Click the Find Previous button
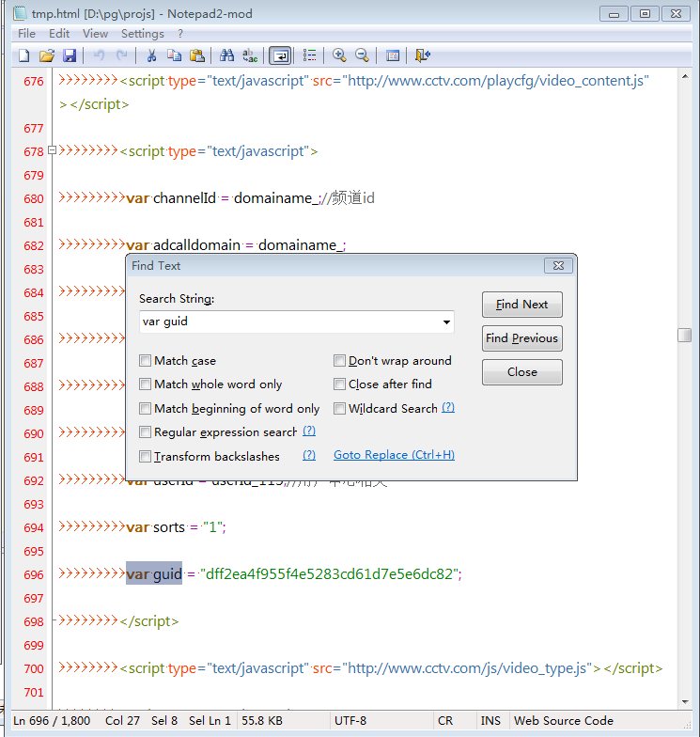700x737 pixels. coord(522,338)
